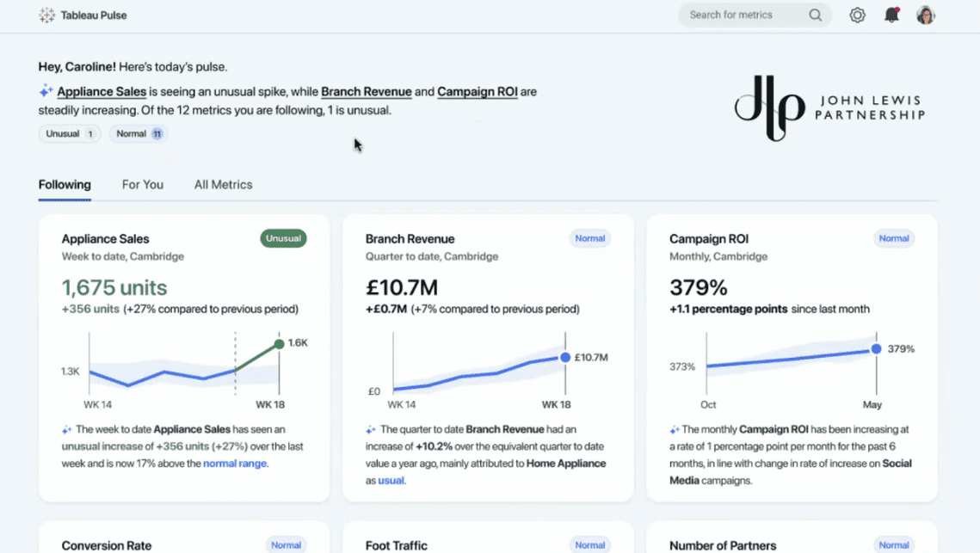Select the Following tab
Image resolution: width=980 pixels, height=553 pixels.
65,185
